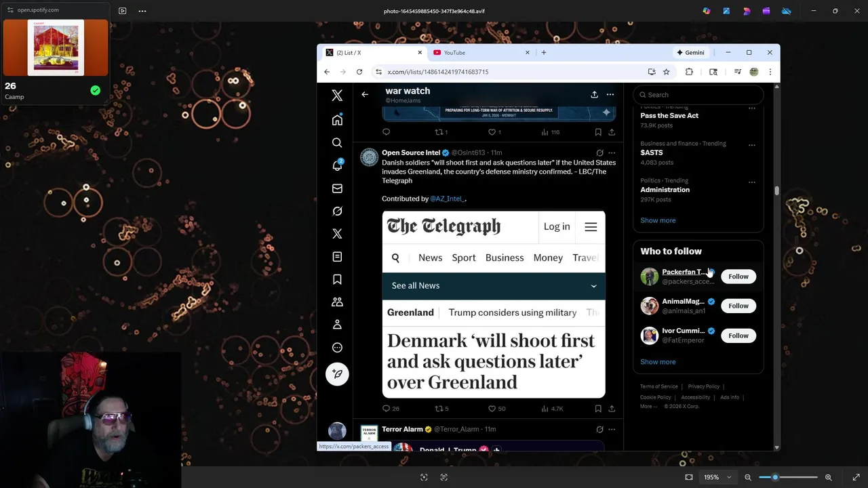Viewport: 868px width, 488px height.
Task: Open Bookmarks icon in X sidebar
Action: coord(337,279)
